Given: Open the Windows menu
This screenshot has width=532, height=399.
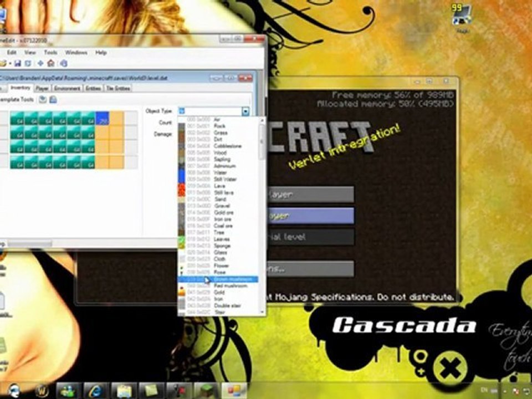Looking at the screenshot, I should point(76,52).
